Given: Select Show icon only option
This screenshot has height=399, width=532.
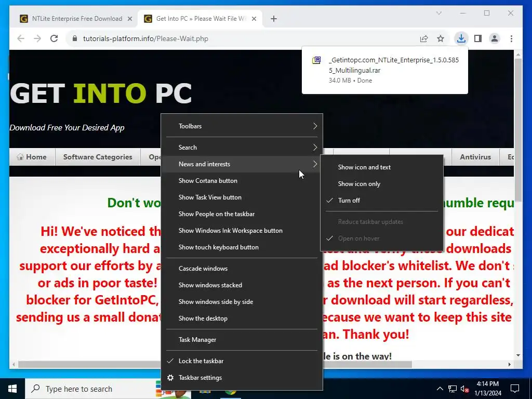Looking at the screenshot, I should (x=382, y=183).
